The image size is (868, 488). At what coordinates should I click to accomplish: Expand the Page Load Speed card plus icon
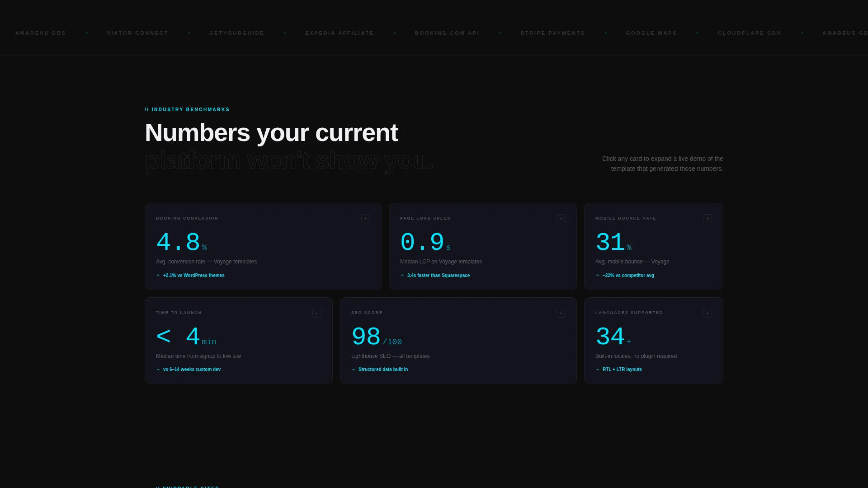pyautogui.click(x=561, y=219)
